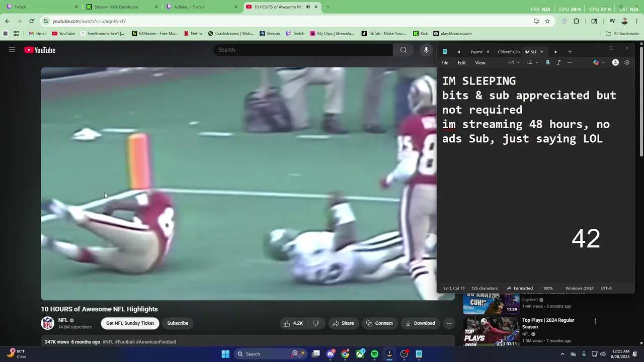Open options for Top Plays 2024 video
This screenshot has height=362, width=644.
pyautogui.click(x=595, y=321)
